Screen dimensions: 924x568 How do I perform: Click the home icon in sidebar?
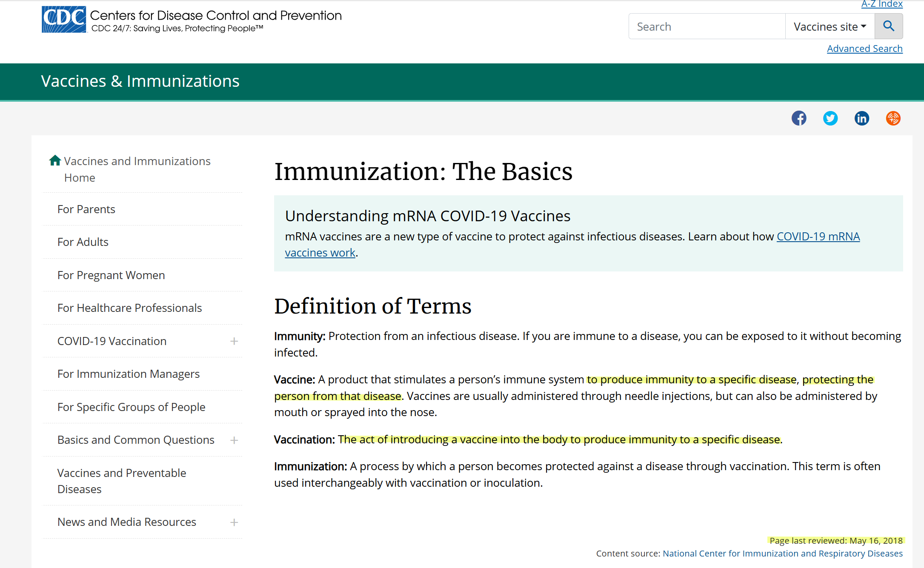coord(55,160)
